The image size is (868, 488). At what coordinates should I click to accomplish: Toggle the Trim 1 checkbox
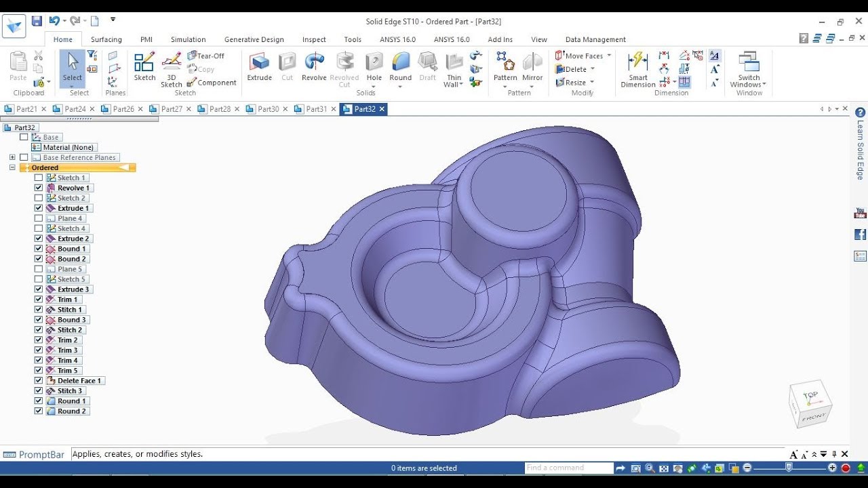(39, 300)
